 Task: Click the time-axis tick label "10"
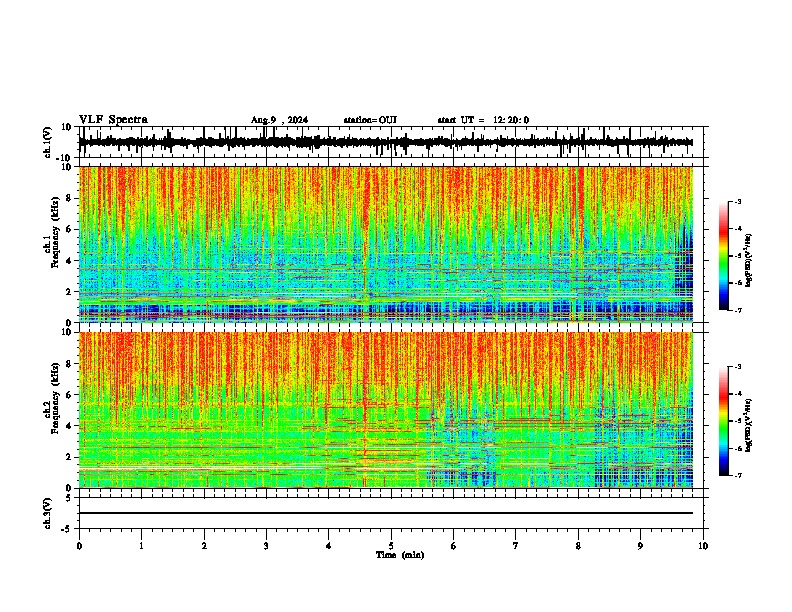click(x=703, y=546)
